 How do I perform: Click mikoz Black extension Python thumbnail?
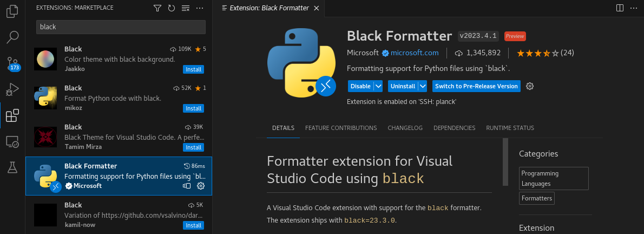pos(45,98)
